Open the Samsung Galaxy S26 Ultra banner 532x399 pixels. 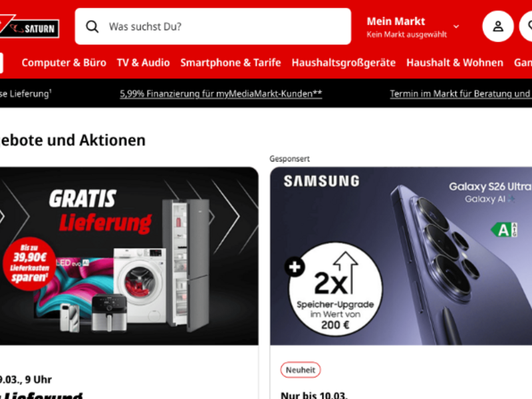coord(401,256)
